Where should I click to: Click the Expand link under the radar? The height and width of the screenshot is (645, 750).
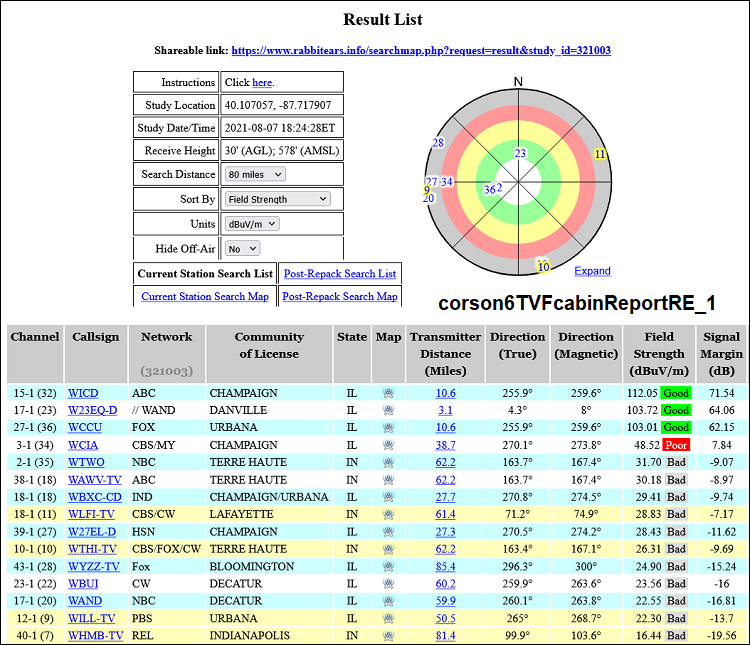click(592, 271)
